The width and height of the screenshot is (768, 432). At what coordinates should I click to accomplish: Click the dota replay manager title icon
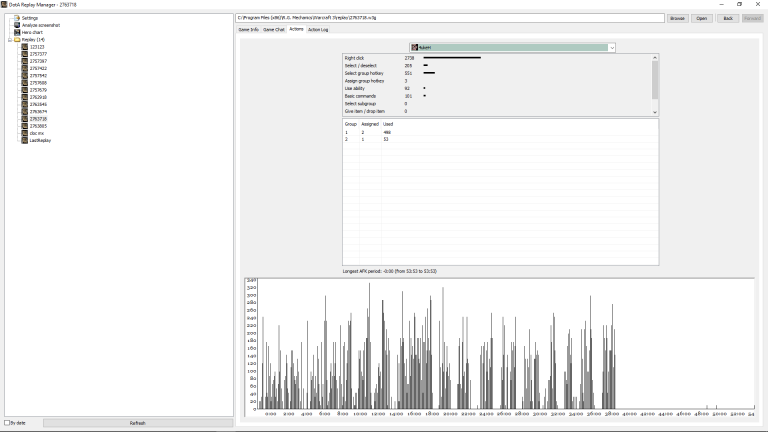tap(4, 4)
